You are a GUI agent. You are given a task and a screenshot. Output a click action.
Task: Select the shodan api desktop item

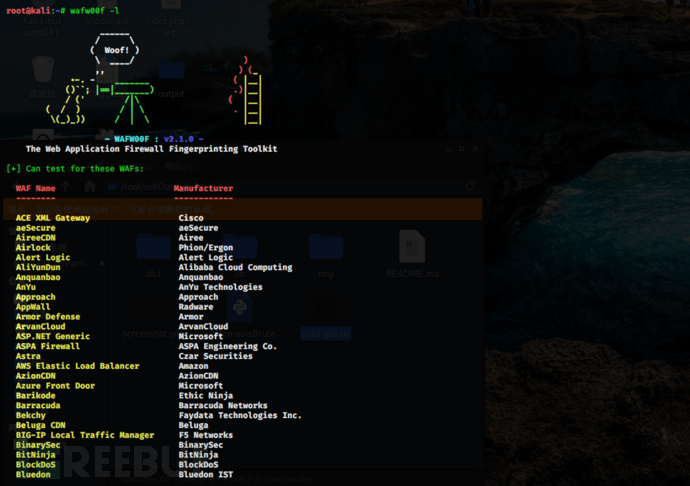(x=107, y=21)
